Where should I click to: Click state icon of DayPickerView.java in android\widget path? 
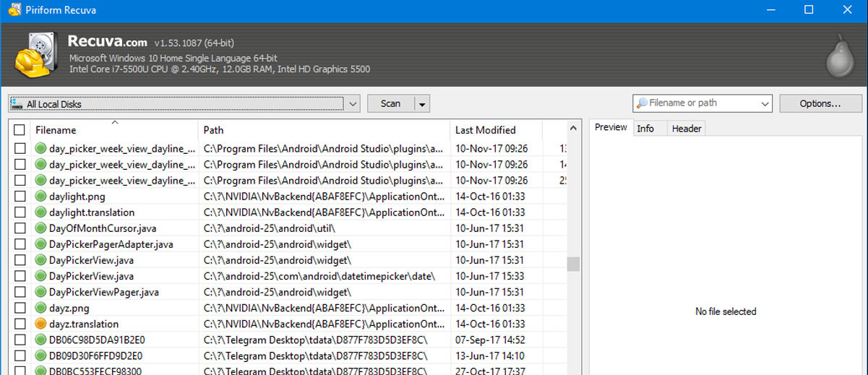[x=40, y=260]
